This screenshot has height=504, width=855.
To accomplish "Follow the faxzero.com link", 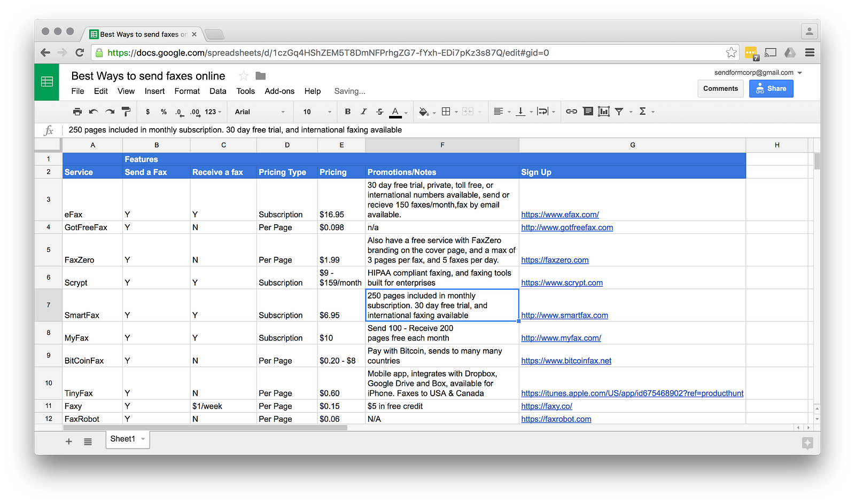I will 555,260.
